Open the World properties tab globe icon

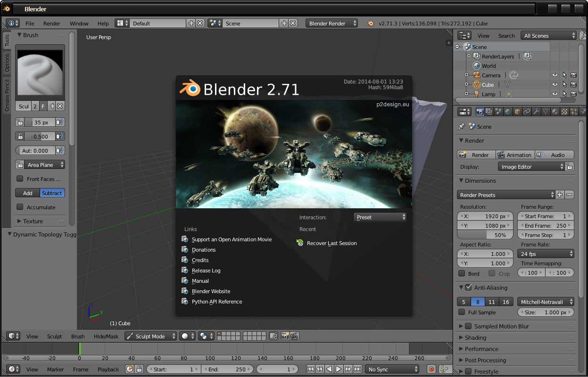tap(508, 112)
